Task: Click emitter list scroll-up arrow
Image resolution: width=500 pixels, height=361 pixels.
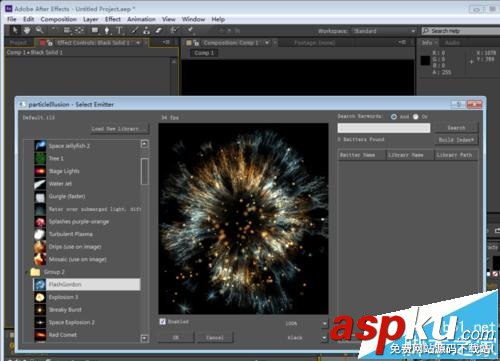Action: (x=144, y=144)
